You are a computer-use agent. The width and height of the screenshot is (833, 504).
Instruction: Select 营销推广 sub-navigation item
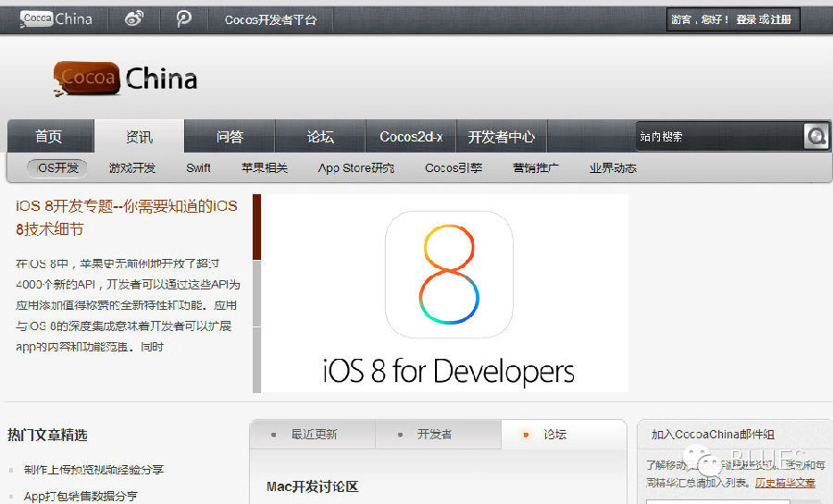pyautogui.click(x=536, y=167)
